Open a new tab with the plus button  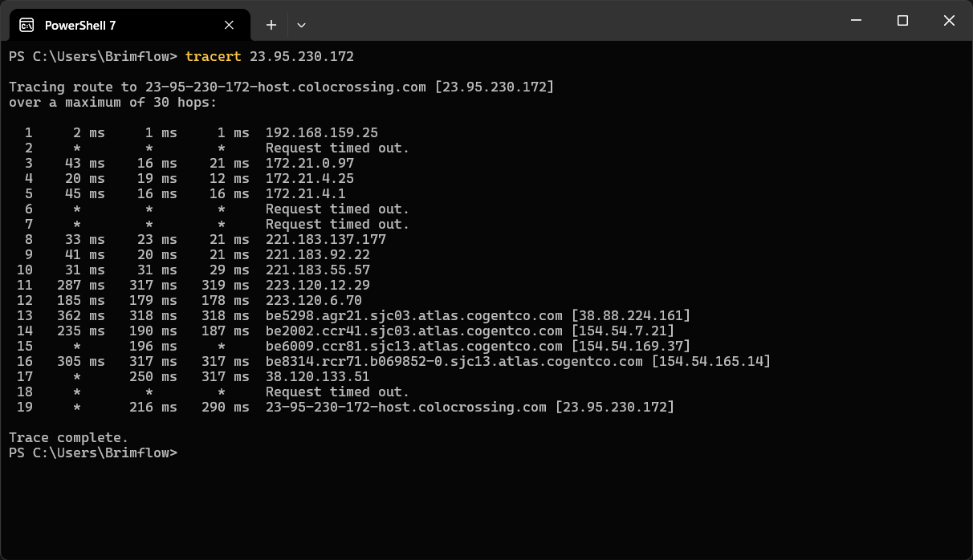pyautogui.click(x=271, y=25)
